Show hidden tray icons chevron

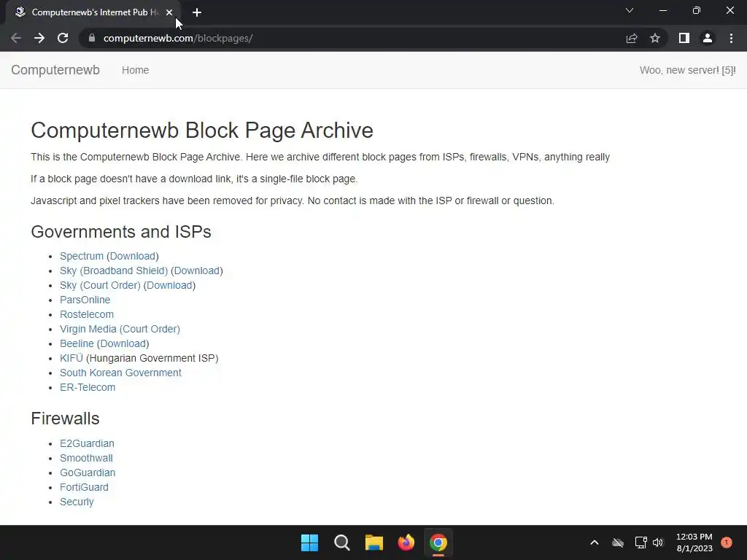[x=594, y=542]
